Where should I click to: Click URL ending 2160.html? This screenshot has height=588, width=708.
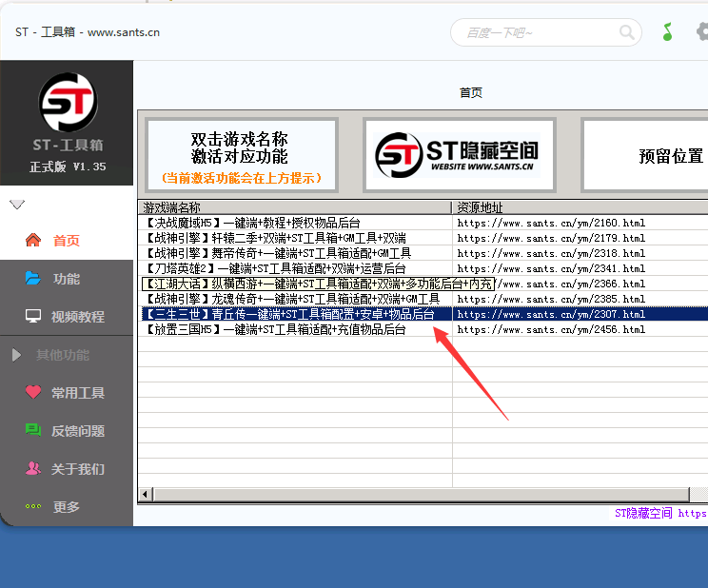tap(551, 223)
